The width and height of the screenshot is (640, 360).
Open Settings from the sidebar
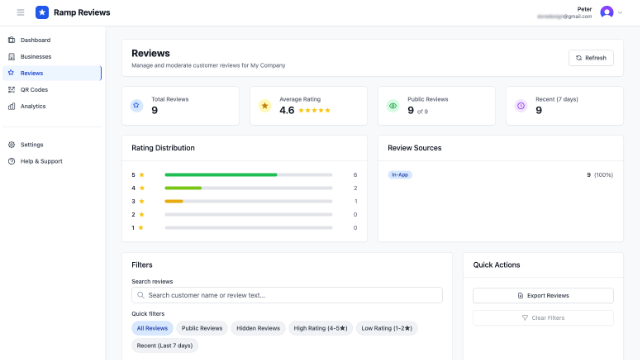tap(52, 144)
